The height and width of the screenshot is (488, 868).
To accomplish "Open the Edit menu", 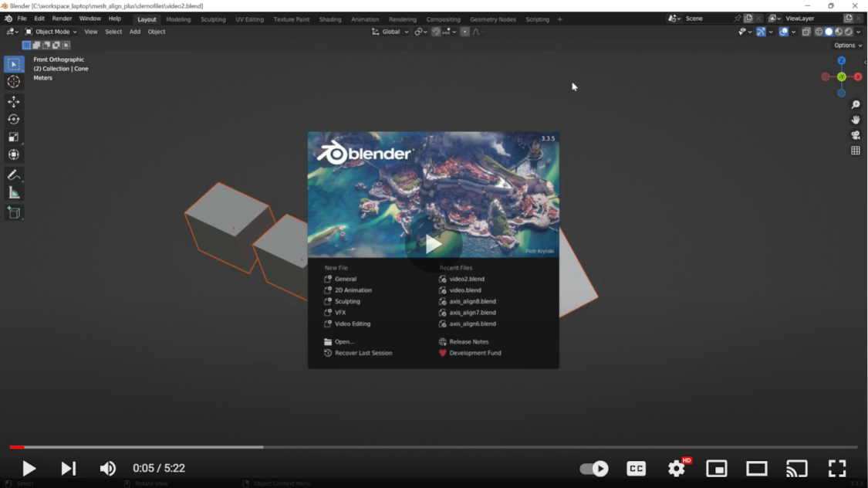I will point(39,19).
